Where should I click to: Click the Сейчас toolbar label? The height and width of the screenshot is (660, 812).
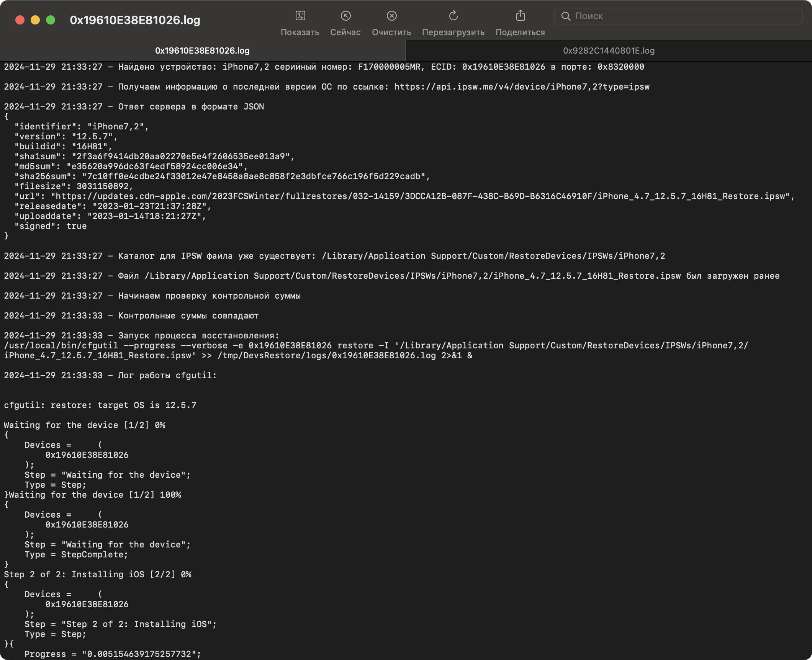point(345,33)
